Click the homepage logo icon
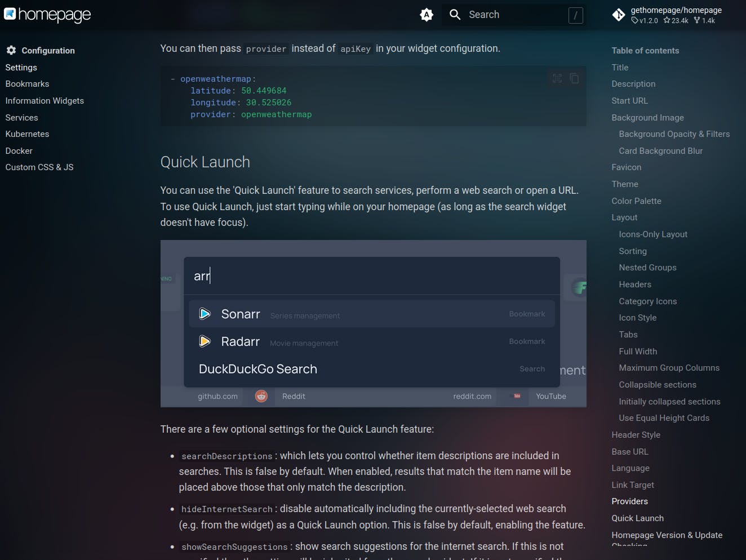This screenshot has width=746, height=560. click(10, 14)
